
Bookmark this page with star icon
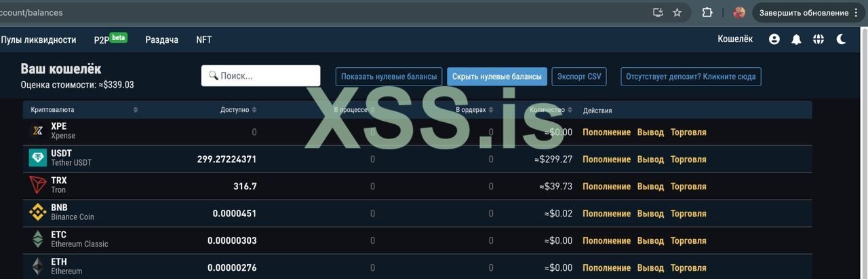[677, 12]
